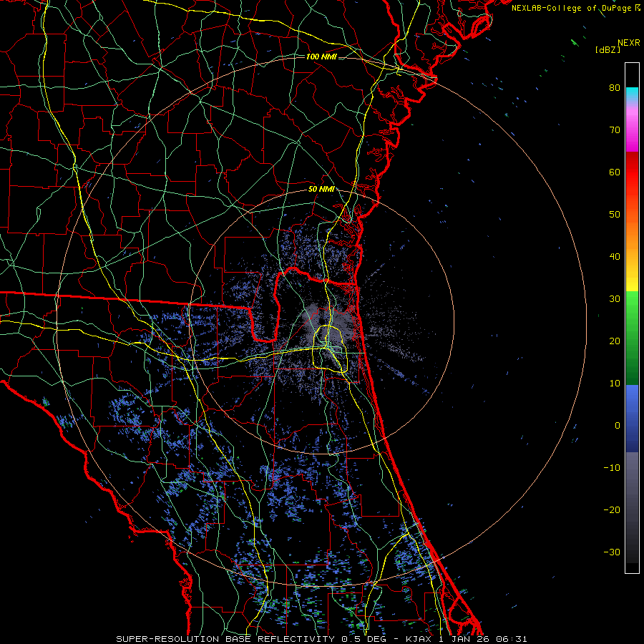Click the 50 NMI range ring label

(x=321, y=190)
